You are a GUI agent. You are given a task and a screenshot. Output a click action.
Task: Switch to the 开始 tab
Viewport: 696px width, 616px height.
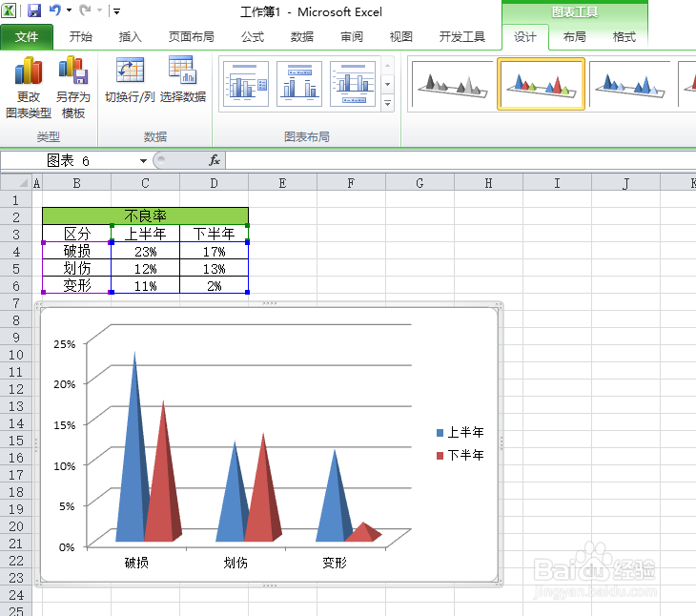point(81,37)
